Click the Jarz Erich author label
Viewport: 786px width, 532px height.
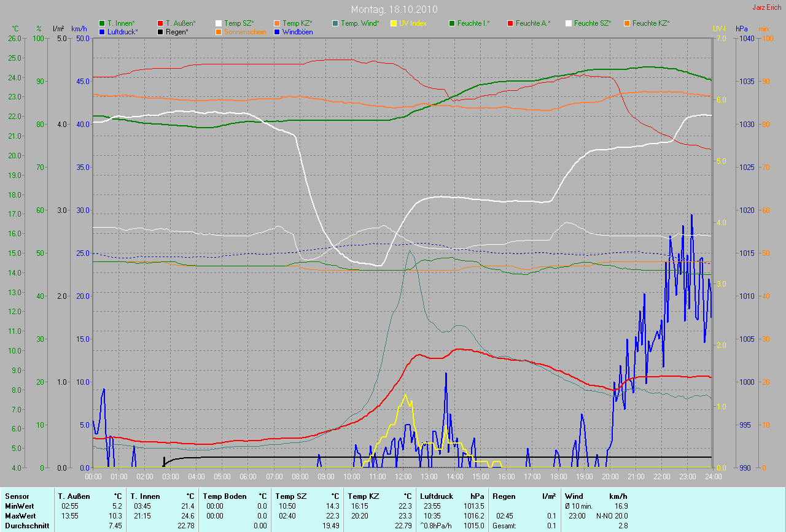point(766,7)
